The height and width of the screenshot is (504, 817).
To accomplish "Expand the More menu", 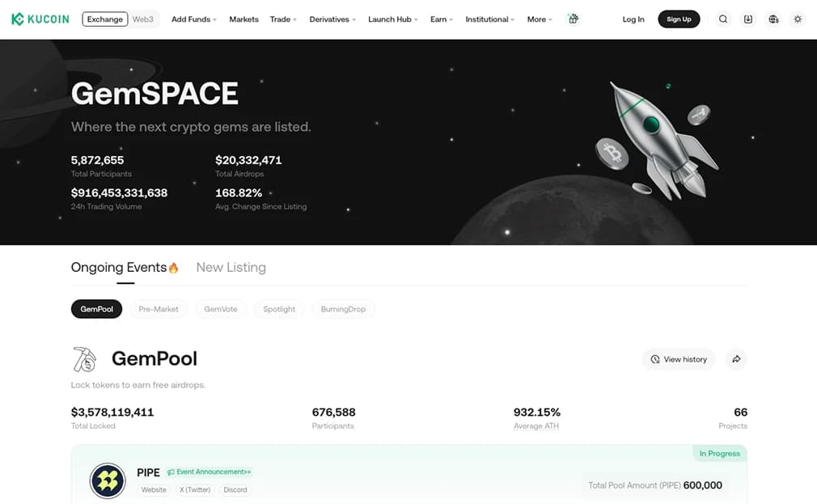I will click(536, 19).
